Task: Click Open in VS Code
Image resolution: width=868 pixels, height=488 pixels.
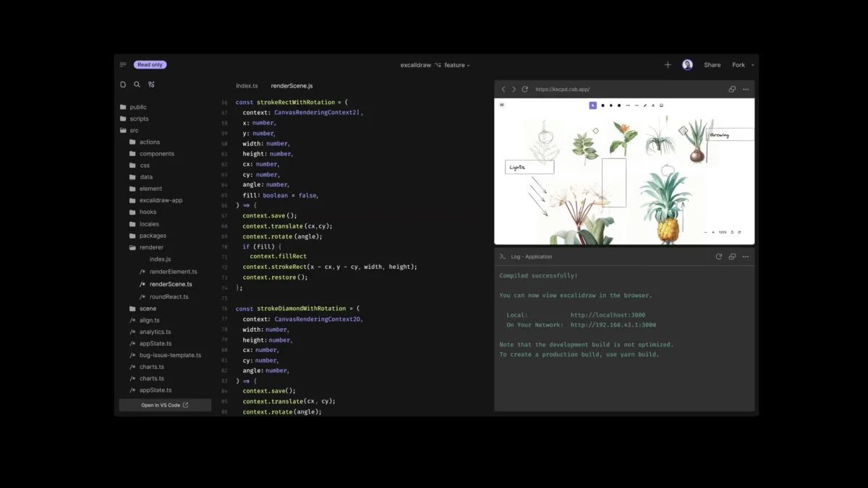Action: coord(165,405)
